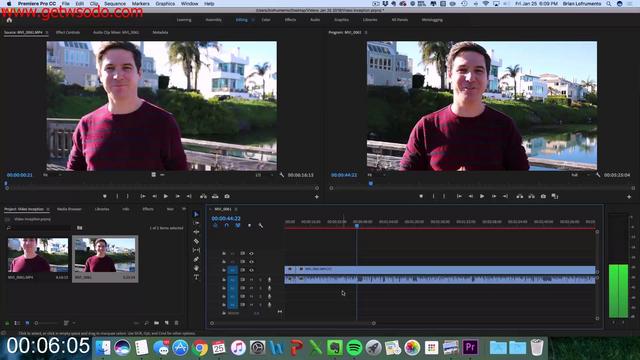Add marker in the Source monitor
Image resolution: width=640 pixels, height=360 pixels.
pyautogui.click(x=105, y=196)
